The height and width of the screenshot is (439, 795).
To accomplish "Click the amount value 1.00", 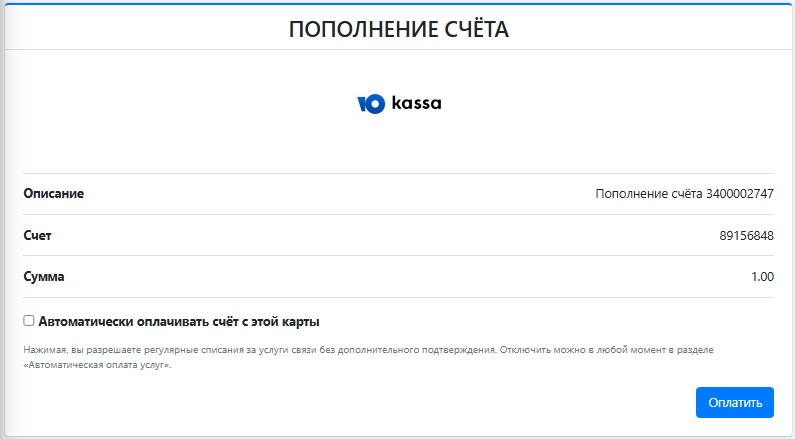I will [763, 277].
